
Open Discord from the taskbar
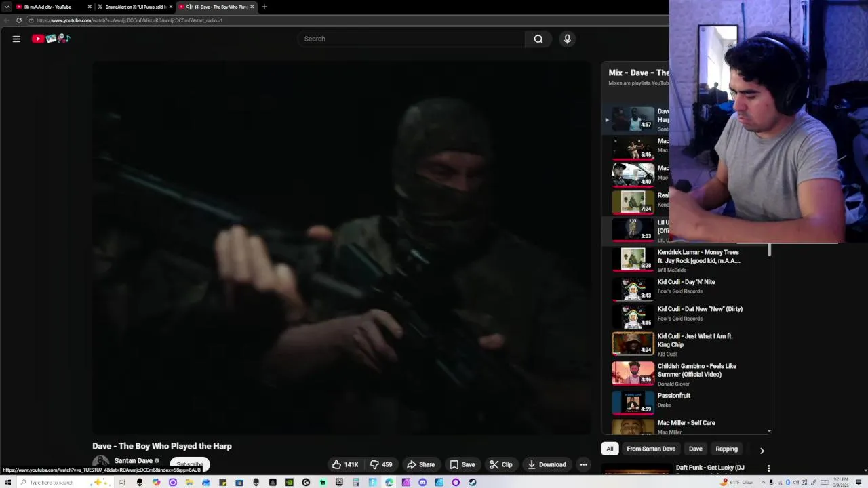click(x=422, y=482)
